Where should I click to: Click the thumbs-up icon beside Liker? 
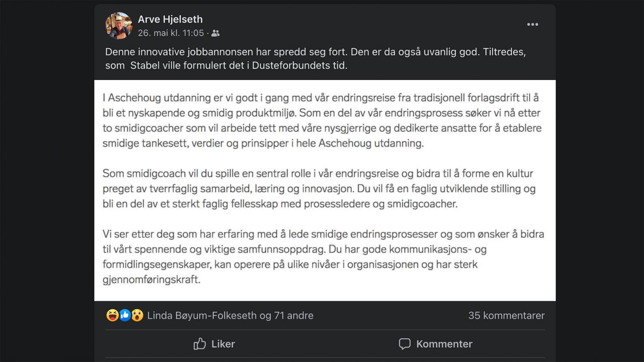200,344
